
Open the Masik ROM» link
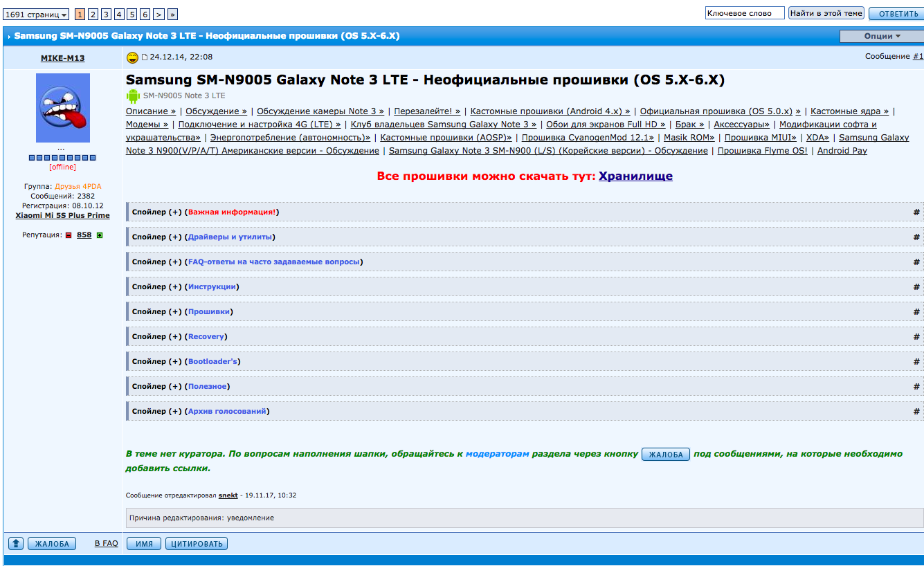point(689,138)
